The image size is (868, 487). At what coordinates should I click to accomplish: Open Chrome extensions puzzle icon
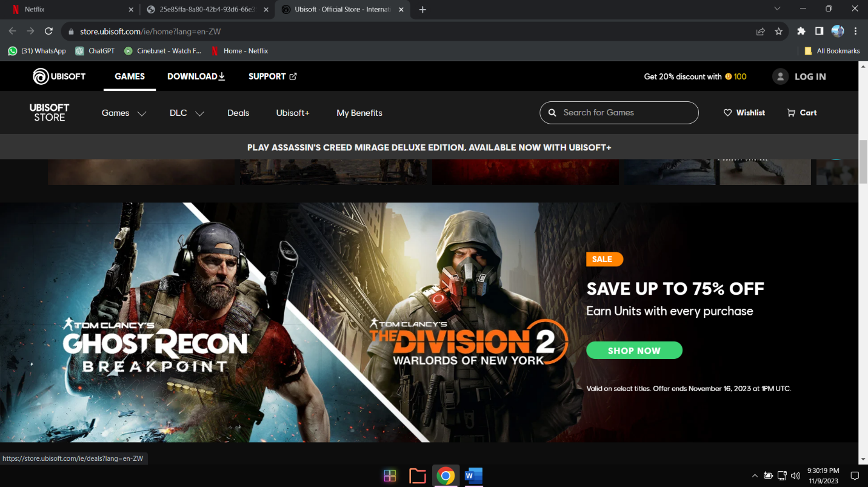coord(801,32)
